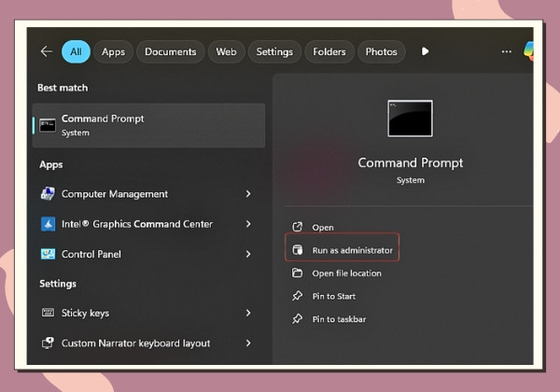The width and height of the screenshot is (560, 392).
Task: Expand Custom Narrator keyboard layout chevron
Action: (248, 343)
